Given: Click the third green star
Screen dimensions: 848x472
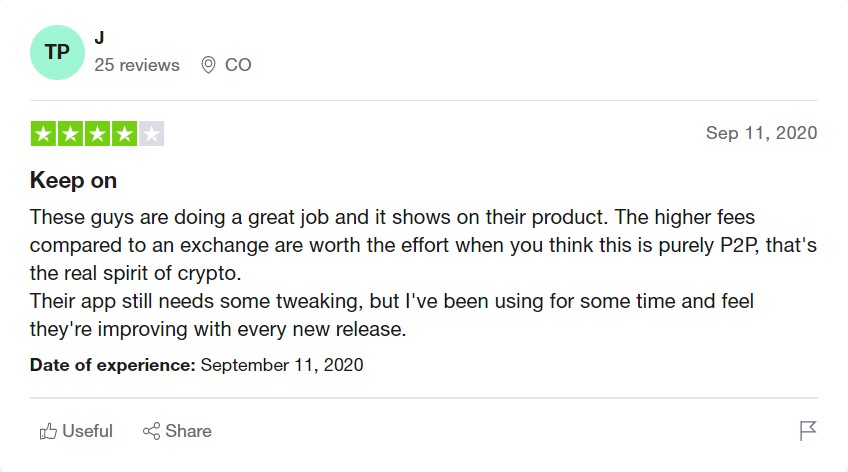Looking at the screenshot, I should click(x=97, y=134).
